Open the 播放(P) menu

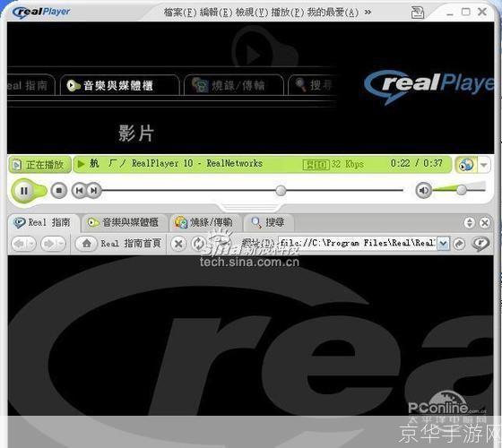point(288,13)
